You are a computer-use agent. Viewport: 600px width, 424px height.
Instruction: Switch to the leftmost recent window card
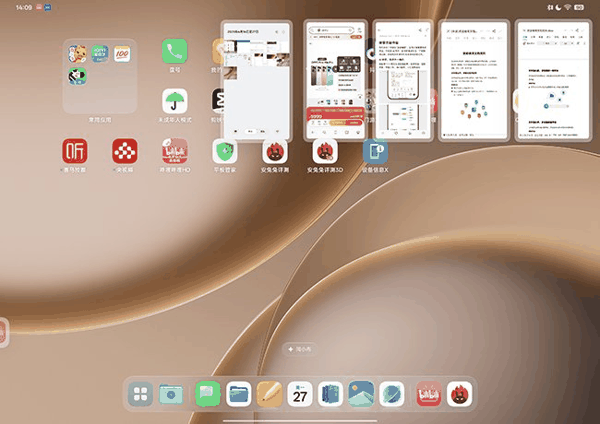255,82
